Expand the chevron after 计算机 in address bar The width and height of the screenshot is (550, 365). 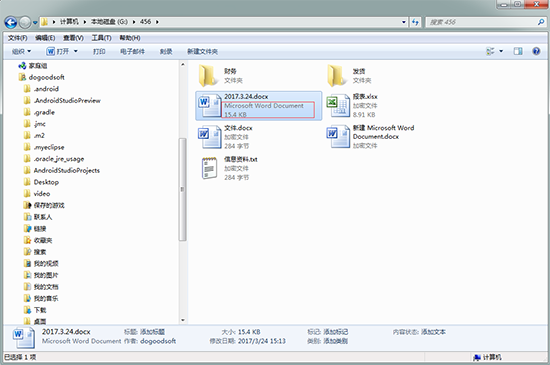pos(85,22)
